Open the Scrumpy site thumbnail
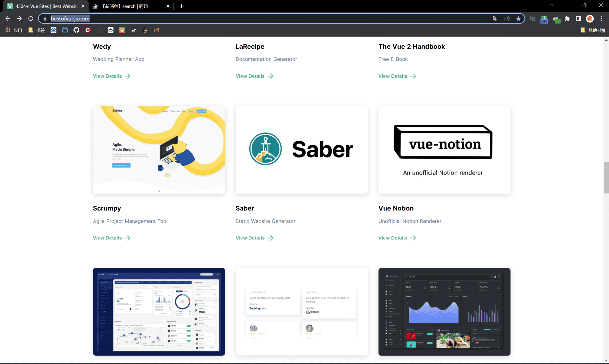The image size is (609, 364). pos(159,150)
